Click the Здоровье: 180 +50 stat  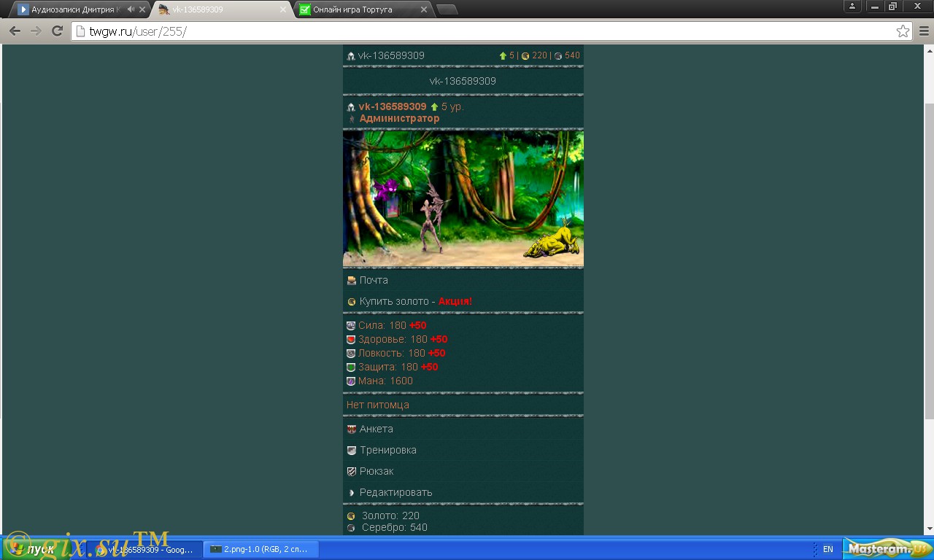click(x=403, y=339)
